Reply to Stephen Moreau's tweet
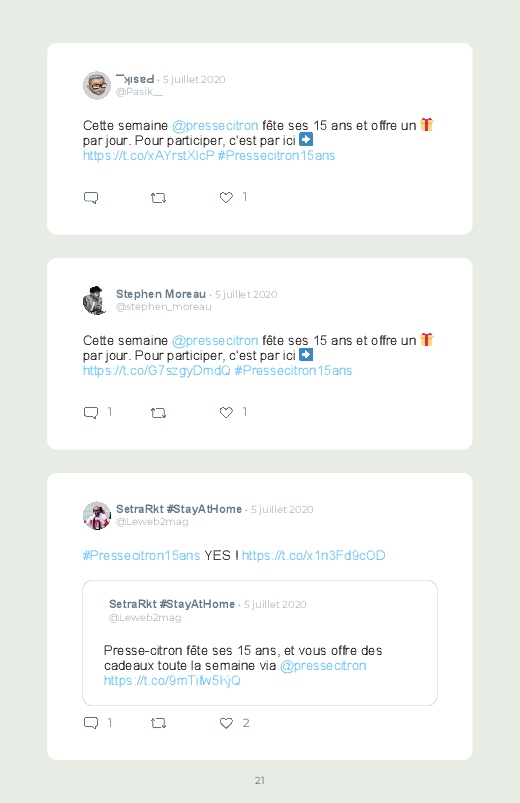Screen dimensions: 520x803 91,413
